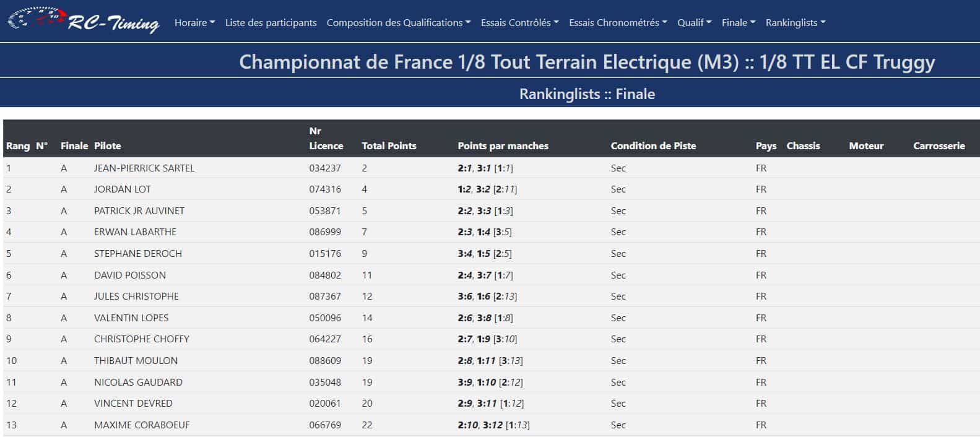Open Liste des participants page
Screen dimensions: 980x437
(x=271, y=23)
